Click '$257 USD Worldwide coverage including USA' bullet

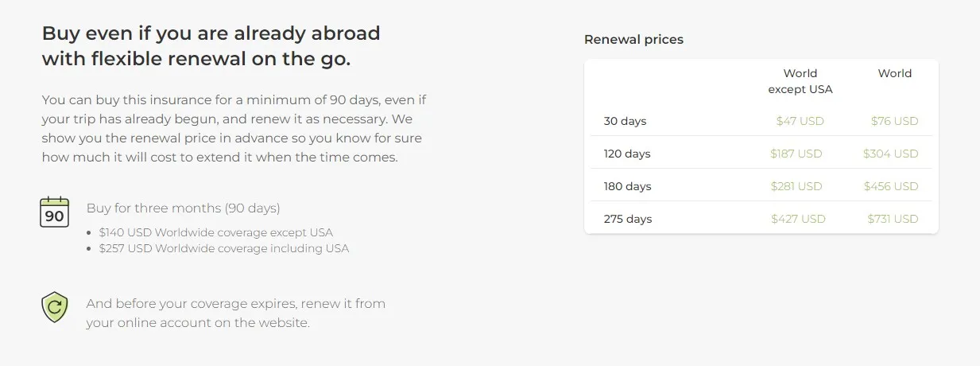[224, 248]
